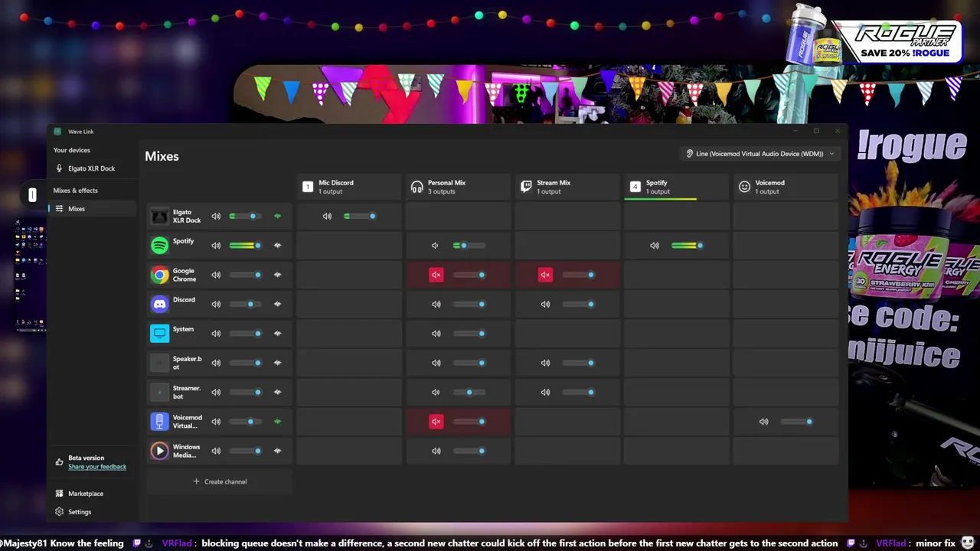Screen dimensions: 980x551
Task: Click Create channel button
Action: (220, 481)
